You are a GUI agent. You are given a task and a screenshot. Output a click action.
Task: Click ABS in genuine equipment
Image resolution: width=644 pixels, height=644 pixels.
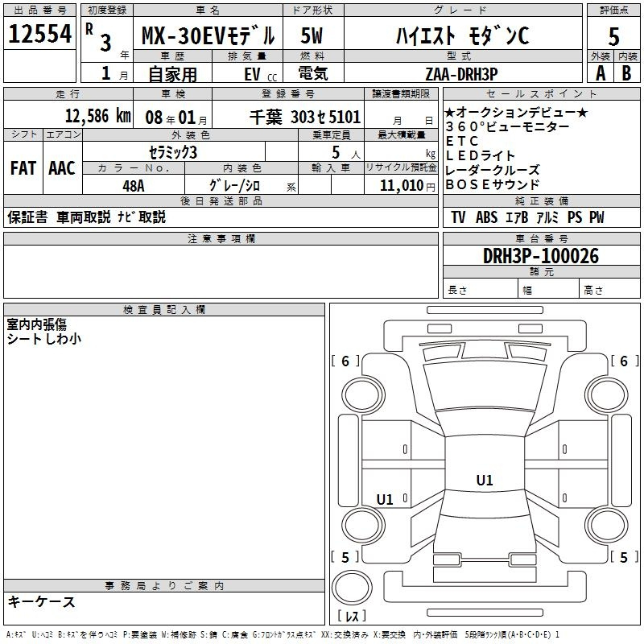coord(486,217)
